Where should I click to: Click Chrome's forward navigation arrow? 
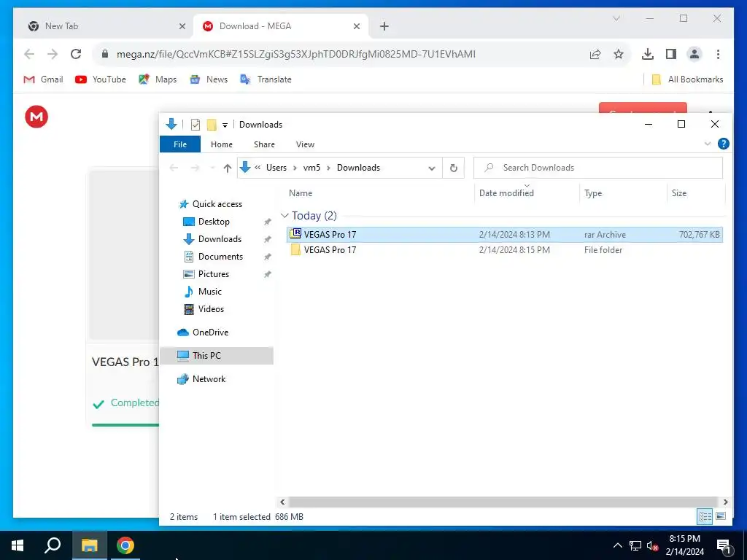pyautogui.click(x=53, y=54)
